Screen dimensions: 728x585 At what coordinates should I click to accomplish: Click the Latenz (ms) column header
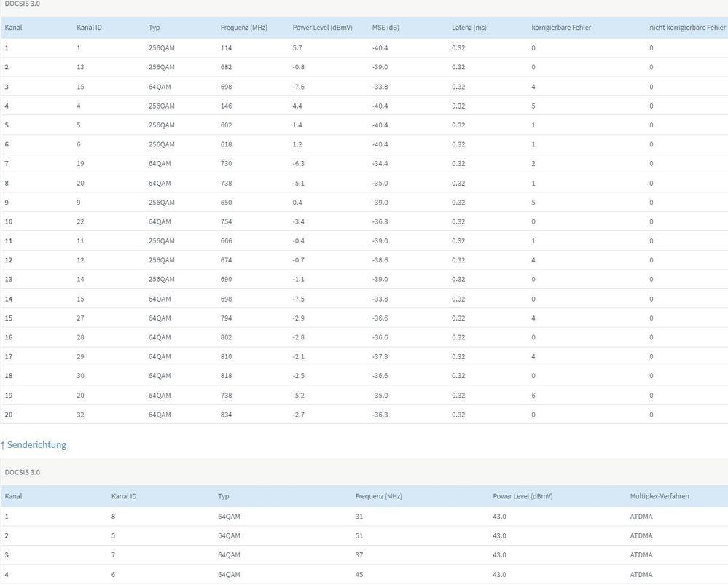469,28
